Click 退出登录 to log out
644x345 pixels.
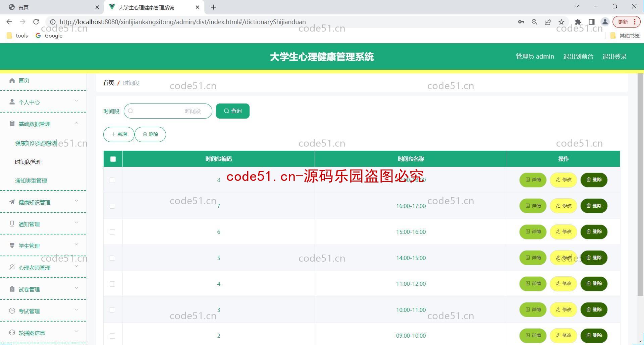[x=614, y=57]
